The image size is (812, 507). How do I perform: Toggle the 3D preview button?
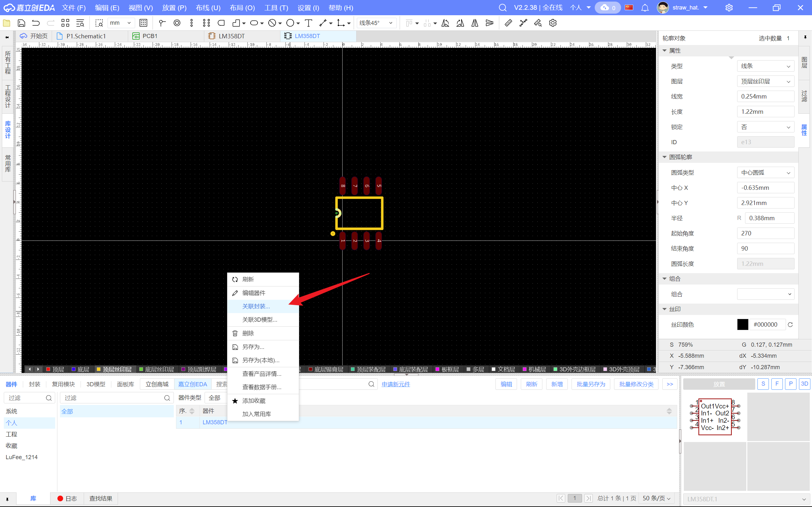pyautogui.click(x=804, y=384)
